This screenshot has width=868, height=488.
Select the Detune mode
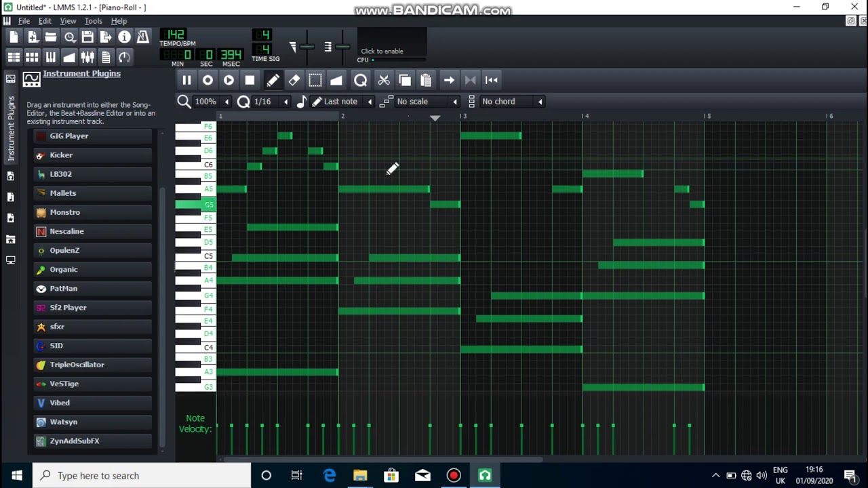click(x=336, y=80)
